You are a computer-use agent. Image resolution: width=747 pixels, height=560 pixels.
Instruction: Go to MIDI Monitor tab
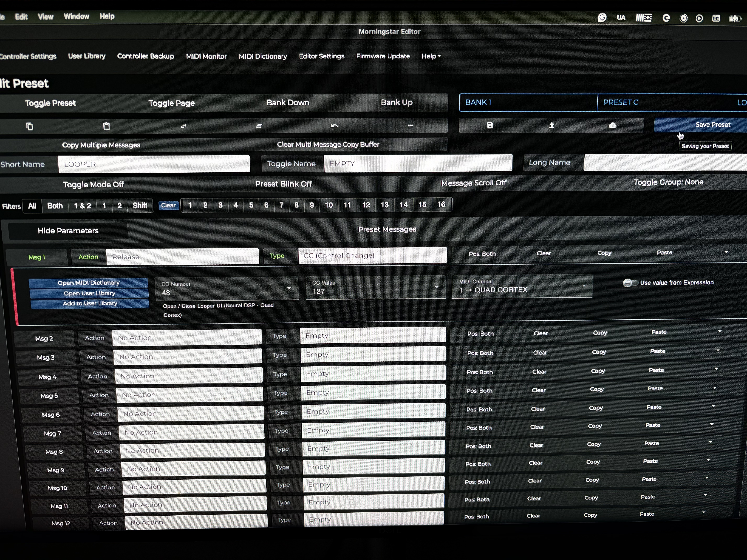pyautogui.click(x=206, y=56)
